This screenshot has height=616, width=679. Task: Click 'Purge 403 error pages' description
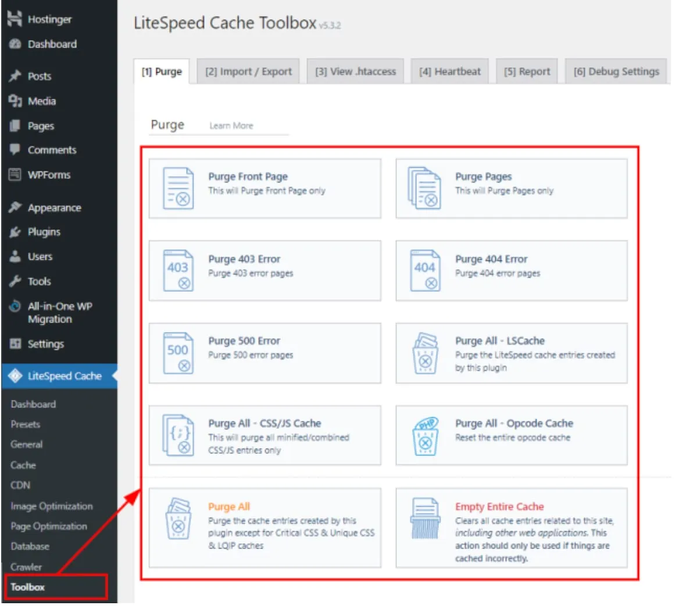[251, 273]
